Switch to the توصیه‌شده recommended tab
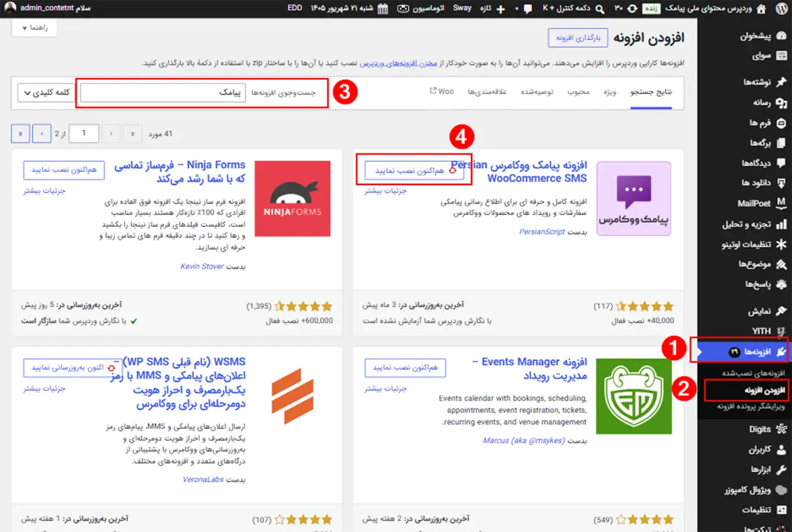 pyautogui.click(x=537, y=92)
